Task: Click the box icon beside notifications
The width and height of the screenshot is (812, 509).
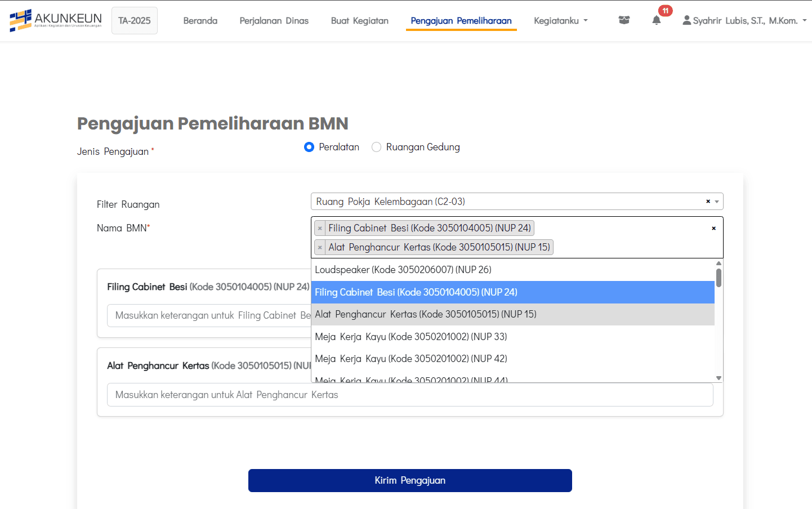Action: [x=624, y=20]
